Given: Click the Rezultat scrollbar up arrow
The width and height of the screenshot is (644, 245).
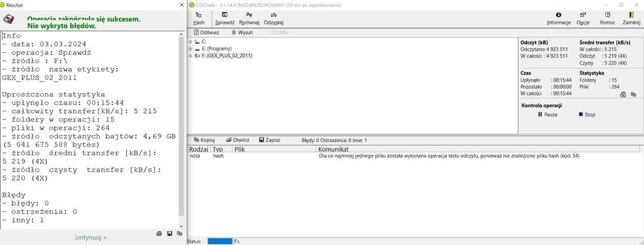Looking at the screenshot, I should [181, 35].
